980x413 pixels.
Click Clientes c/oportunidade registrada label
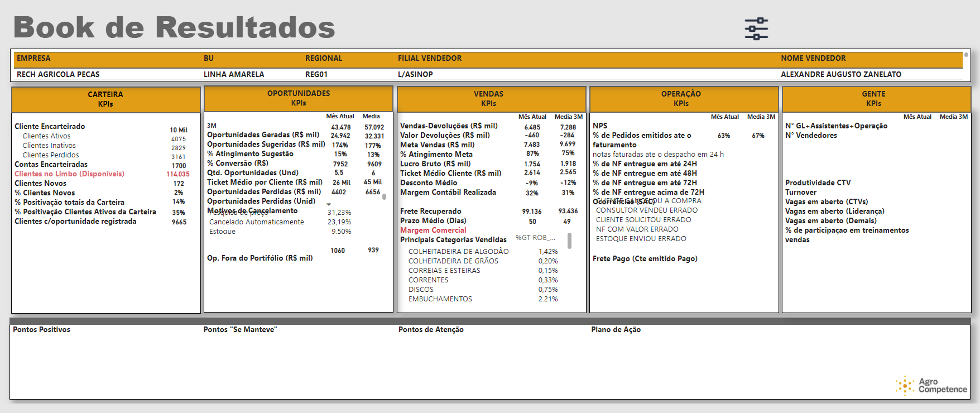75,222
